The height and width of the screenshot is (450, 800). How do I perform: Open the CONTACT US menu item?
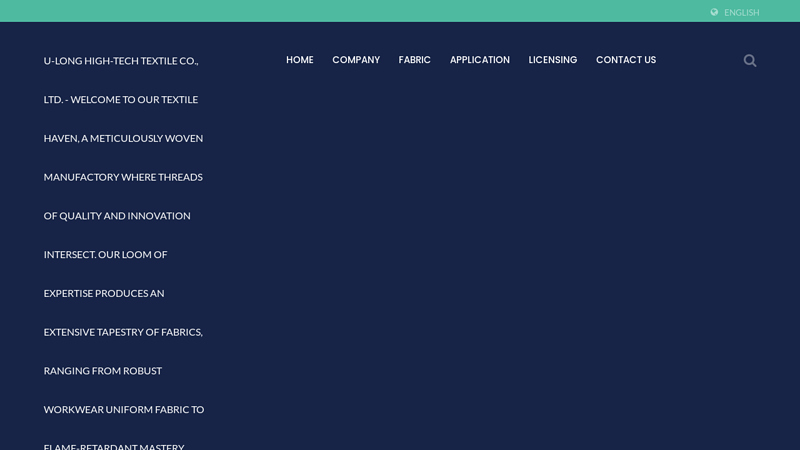(x=626, y=60)
